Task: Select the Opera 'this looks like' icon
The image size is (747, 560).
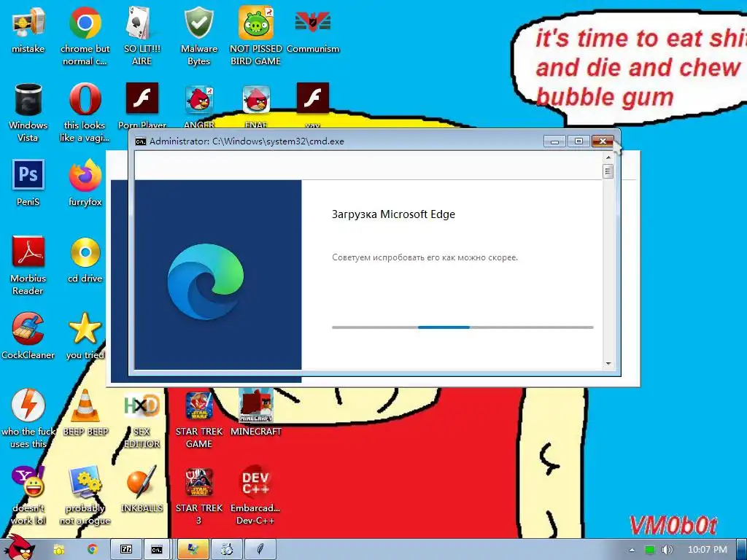Action: click(x=85, y=112)
